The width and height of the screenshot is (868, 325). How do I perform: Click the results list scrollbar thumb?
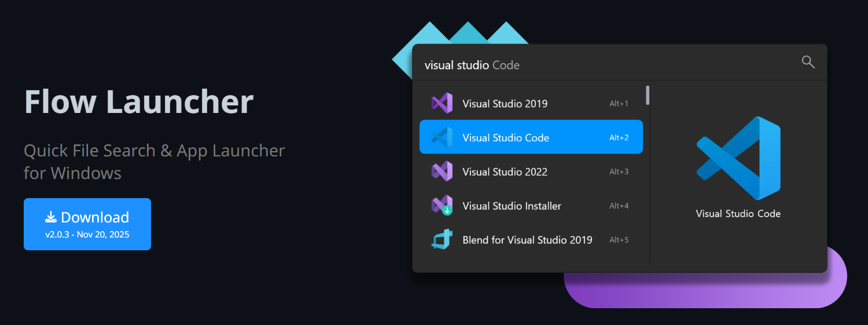tap(648, 96)
